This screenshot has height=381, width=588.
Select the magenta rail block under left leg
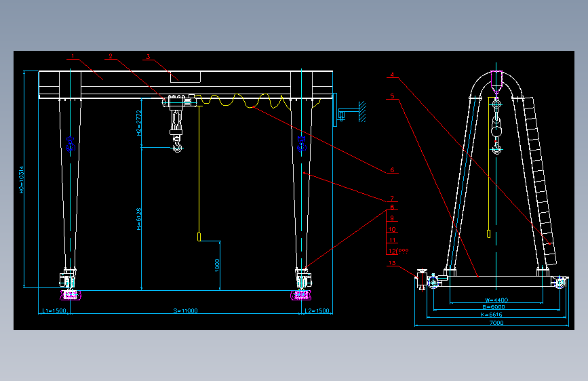[x=71, y=295]
